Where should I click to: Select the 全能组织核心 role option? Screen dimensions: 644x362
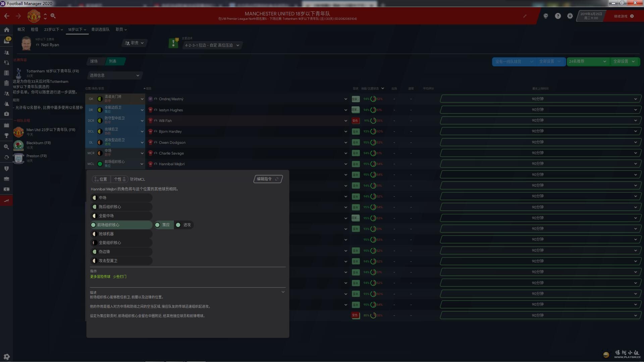pos(121,243)
